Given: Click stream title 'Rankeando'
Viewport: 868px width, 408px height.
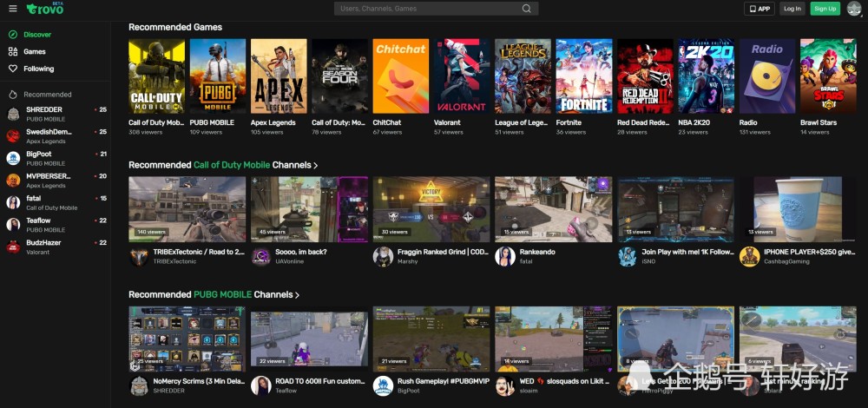Looking at the screenshot, I should tap(537, 252).
